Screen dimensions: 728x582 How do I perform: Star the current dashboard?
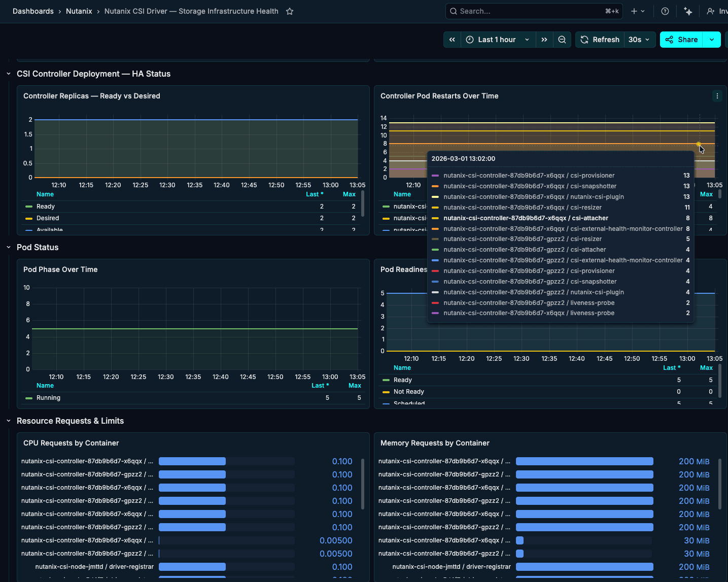(290, 11)
